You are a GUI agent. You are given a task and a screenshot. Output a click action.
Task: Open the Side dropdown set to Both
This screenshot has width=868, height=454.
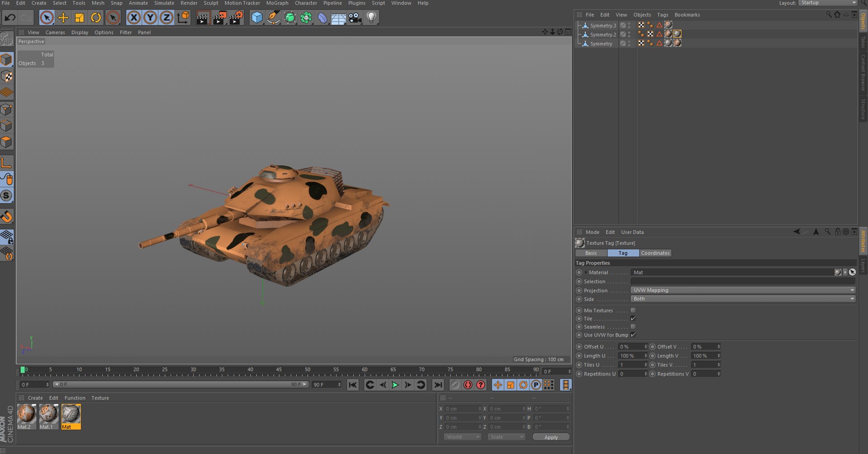(x=743, y=299)
